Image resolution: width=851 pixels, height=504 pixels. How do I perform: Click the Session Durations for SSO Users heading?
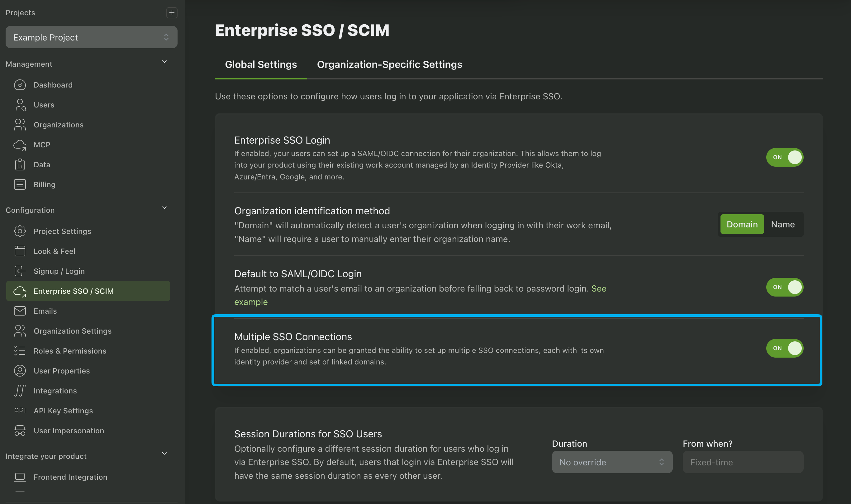(x=308, y=434)
